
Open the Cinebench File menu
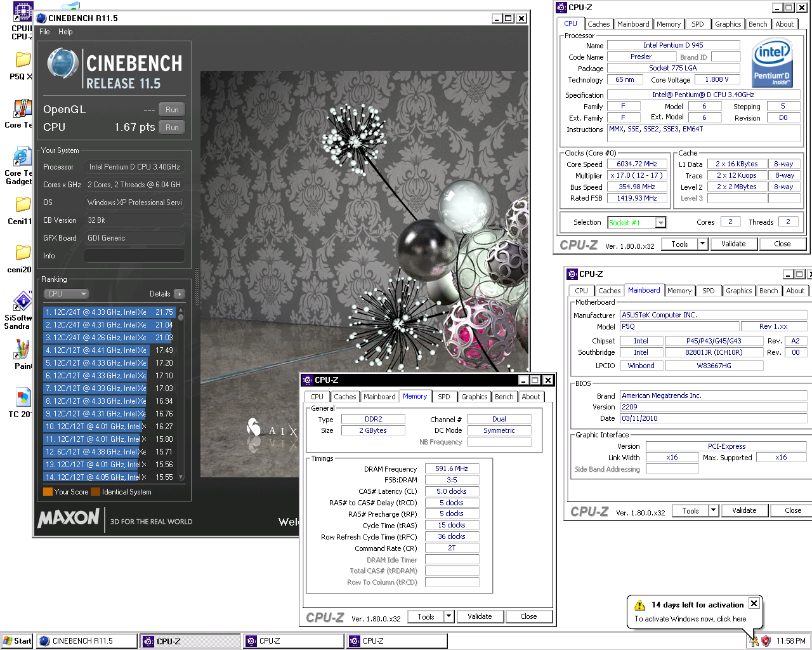point(44,32)
